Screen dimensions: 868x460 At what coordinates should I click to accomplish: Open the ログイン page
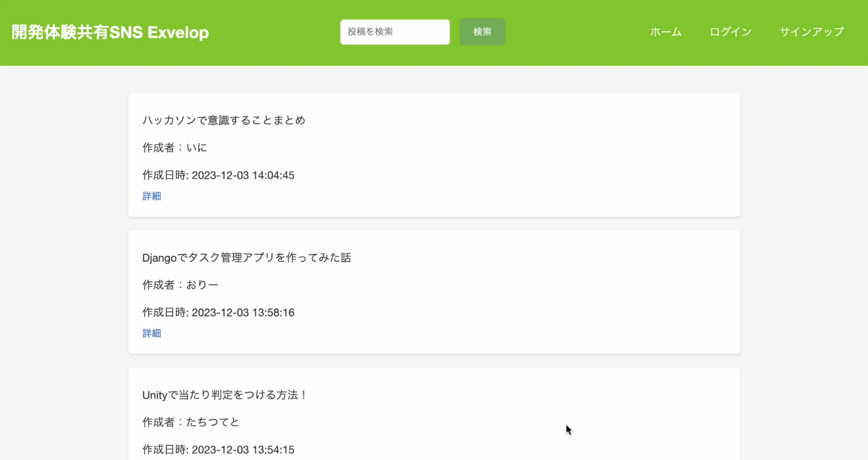[730, 32]
